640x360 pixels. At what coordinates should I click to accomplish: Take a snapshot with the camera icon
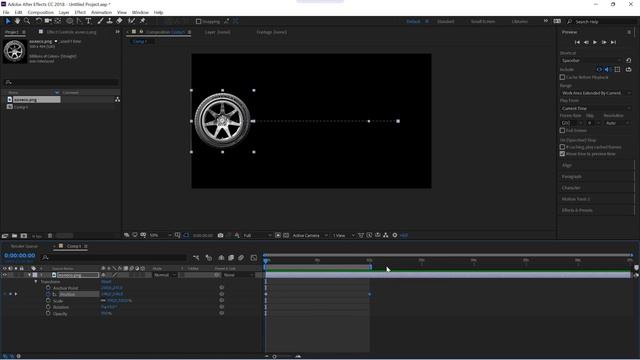[x=220, y=235]
